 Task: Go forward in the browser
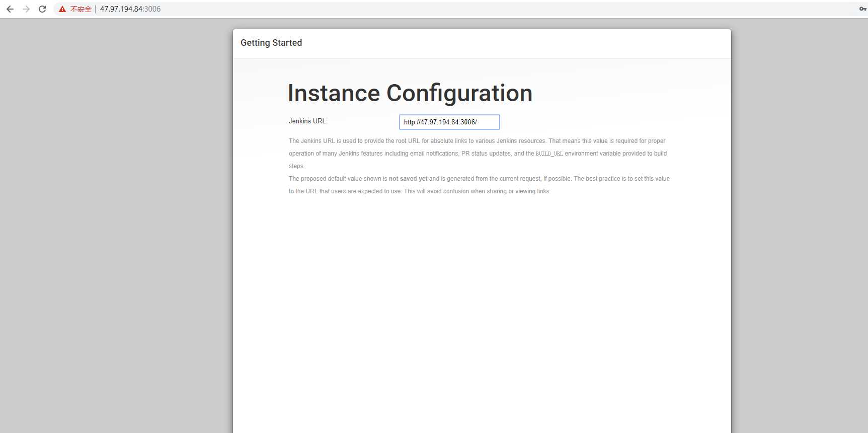(26, 9)
